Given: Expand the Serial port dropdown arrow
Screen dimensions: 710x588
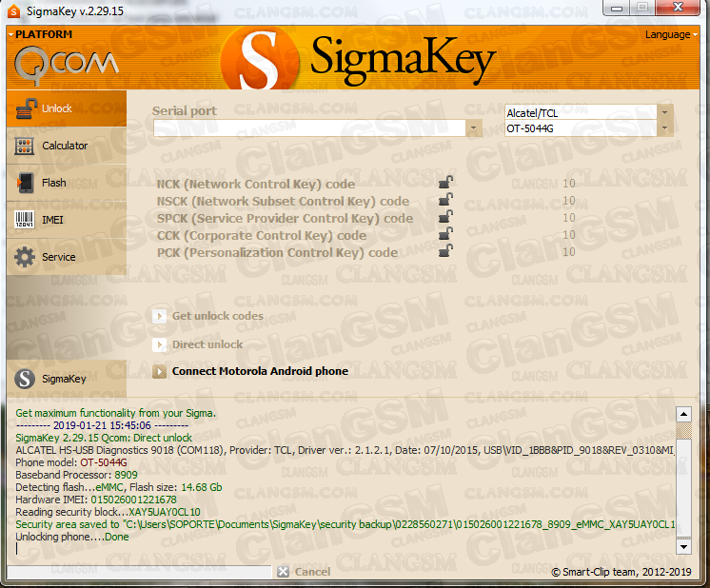Looking at the screenshot, I should [474, 128].
